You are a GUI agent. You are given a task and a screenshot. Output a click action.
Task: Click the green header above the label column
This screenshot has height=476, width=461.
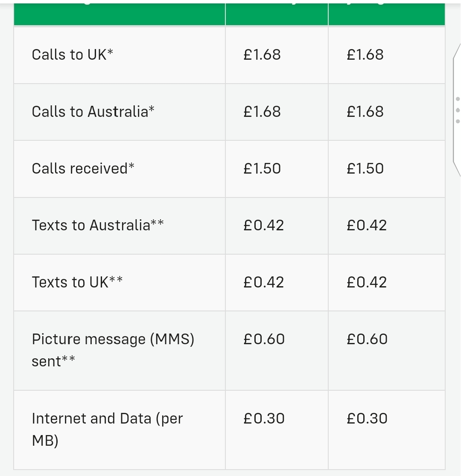coord(120,14)
